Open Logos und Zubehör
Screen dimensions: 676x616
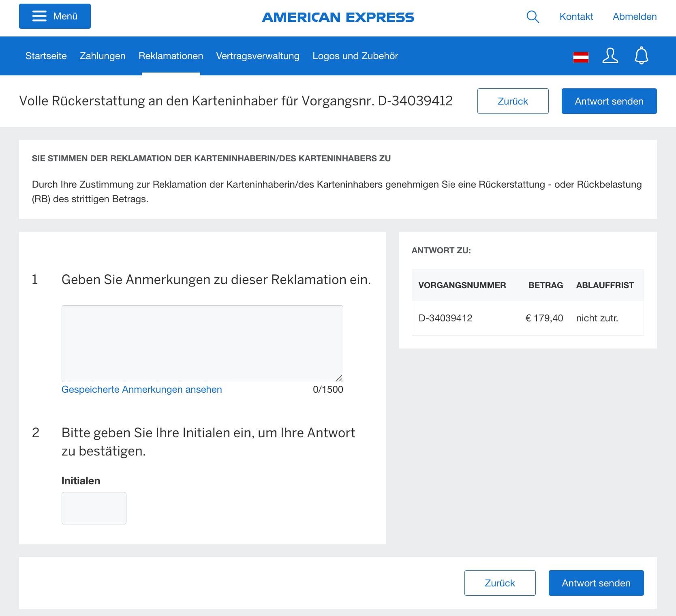(355, 56)
